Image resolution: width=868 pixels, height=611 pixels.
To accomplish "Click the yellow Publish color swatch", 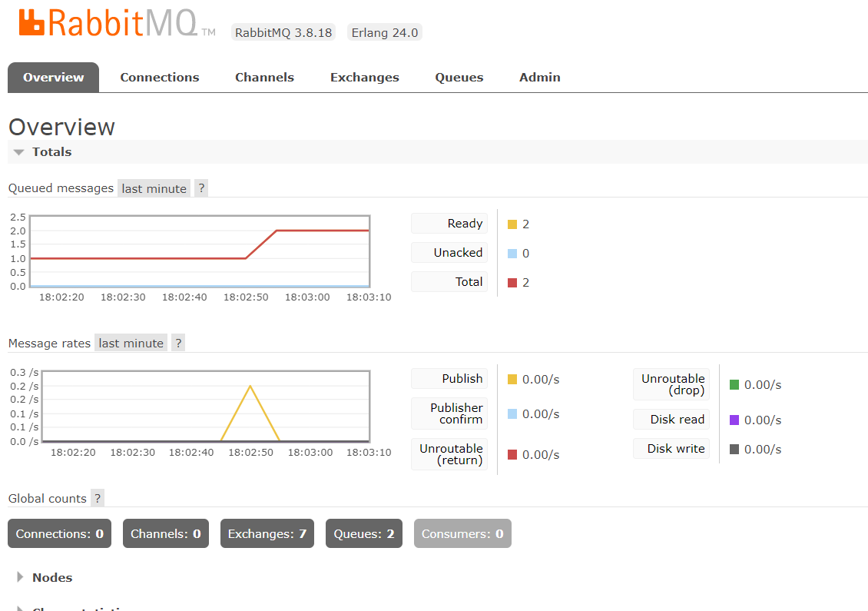I will [x=512, y=380].
